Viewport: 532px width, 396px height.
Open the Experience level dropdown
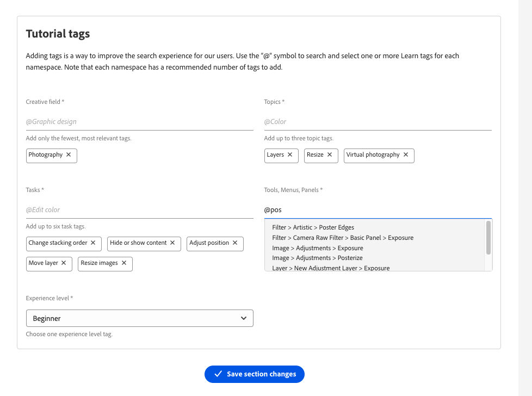point(139,318)
